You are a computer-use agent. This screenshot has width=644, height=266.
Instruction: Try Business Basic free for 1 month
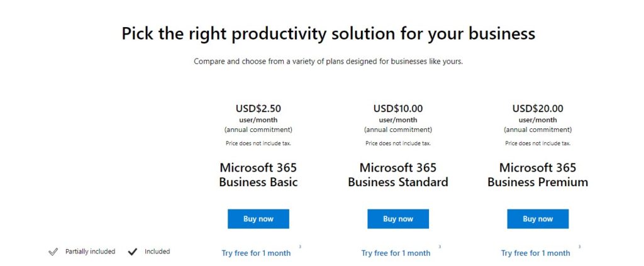pos(256,253)
